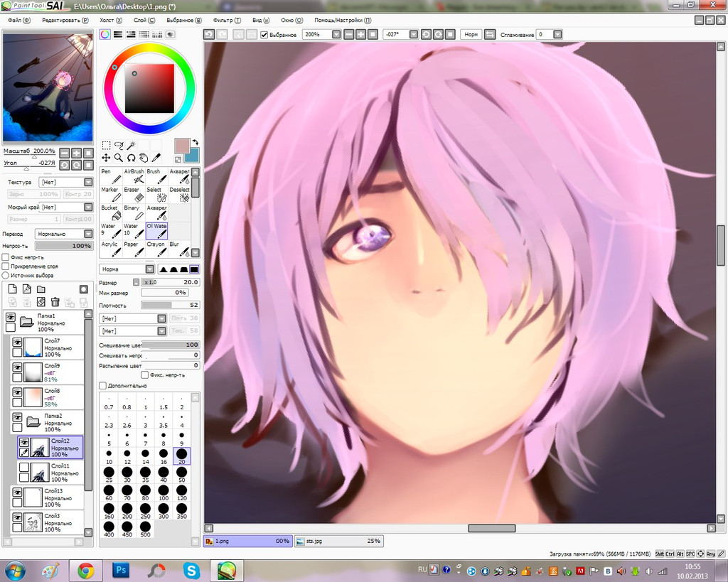Open the Холст menu
Image resolution: width=728 pixels, height=582 pixels.
(110, 21)
